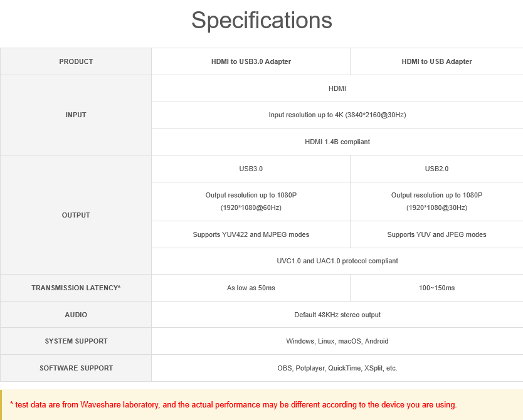Select the 1920*1080@30Hz output resolution cell
Viewport: 523px width, 420px height.
pos(436,201)
